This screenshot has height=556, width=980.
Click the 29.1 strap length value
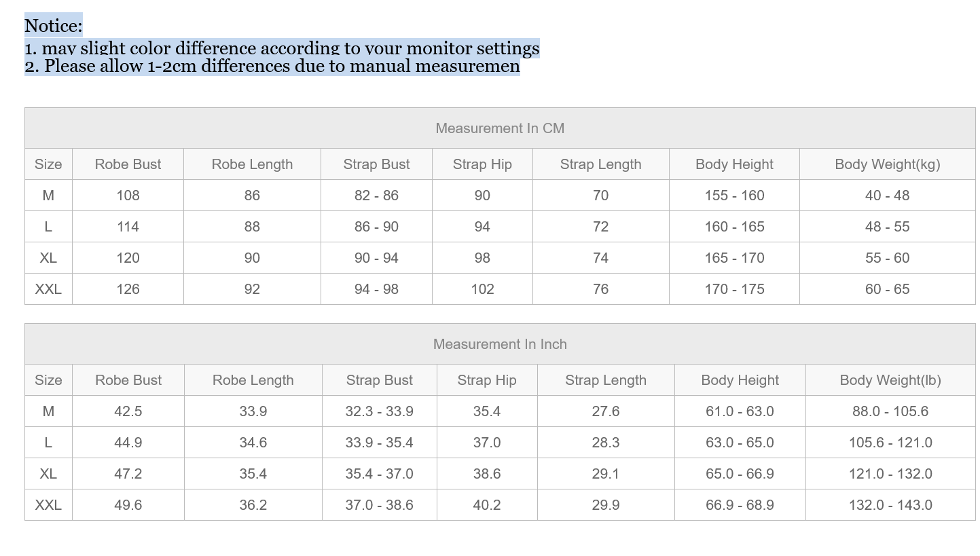[605, 474]
